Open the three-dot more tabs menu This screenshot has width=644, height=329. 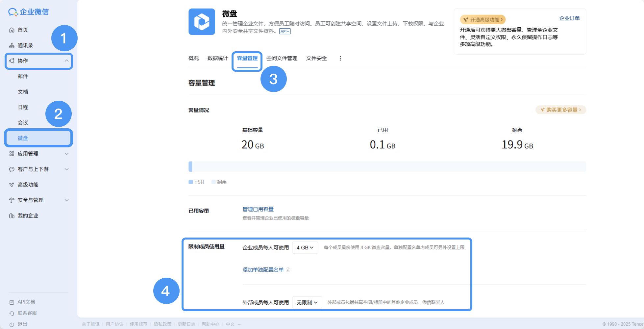(340, 58)
